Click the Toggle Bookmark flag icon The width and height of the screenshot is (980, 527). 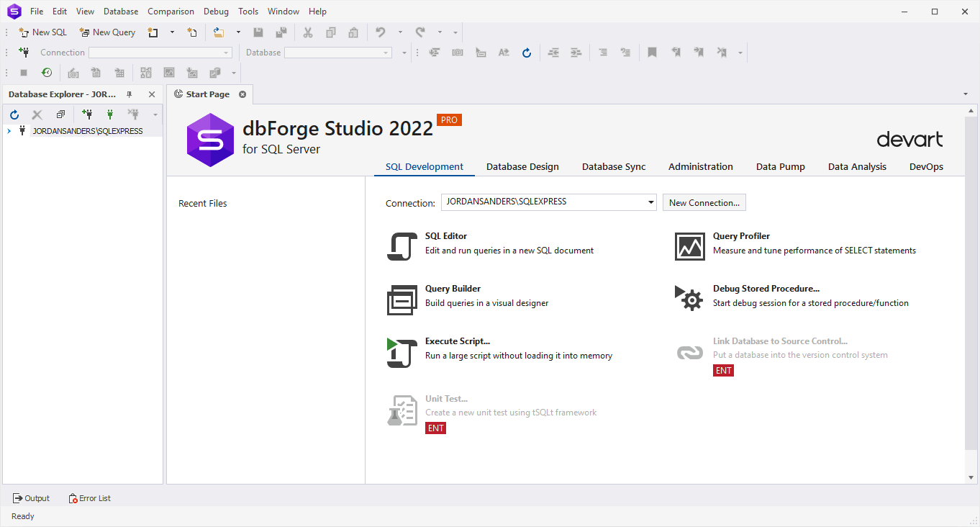click(653, 52)
